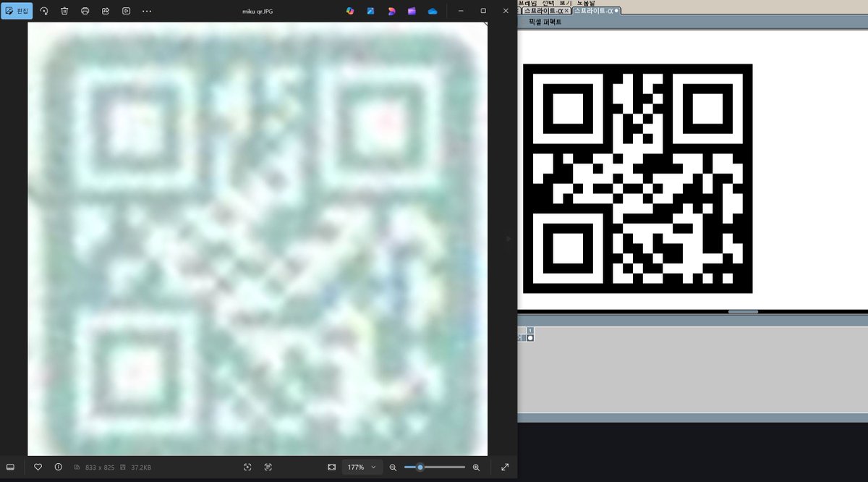Click the miku qr.JPG title text

coord(257,12)
